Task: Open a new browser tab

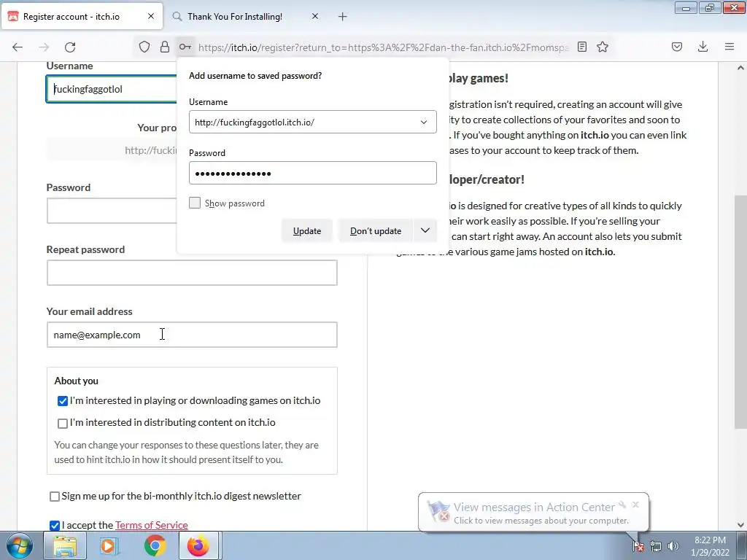Action: (343, 17)
